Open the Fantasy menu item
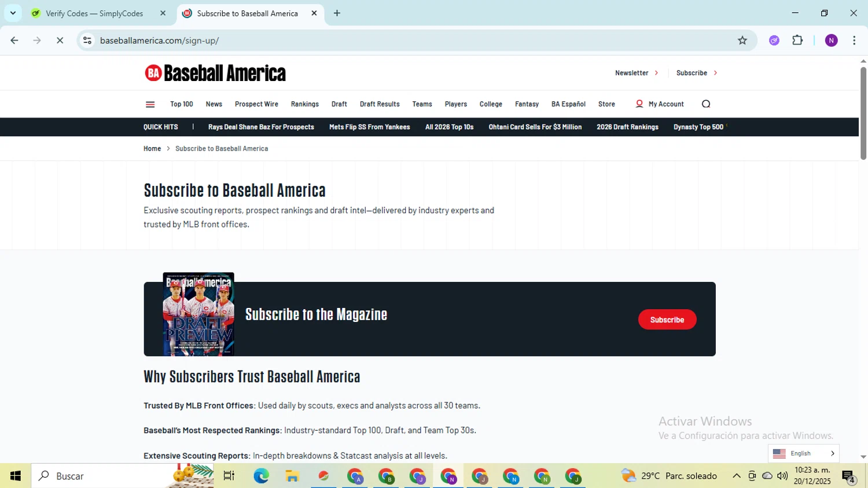Image resolution: width=868 pixels, height=488 pixels. pos(527,104)
